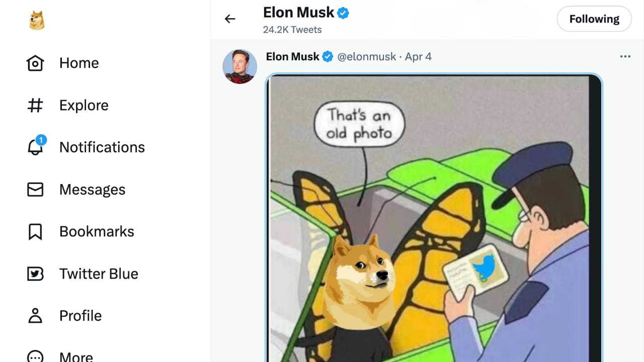The image size is (644, 362).
Task: Toggle the Following button for Elon Musk
Action: point(594,19)
